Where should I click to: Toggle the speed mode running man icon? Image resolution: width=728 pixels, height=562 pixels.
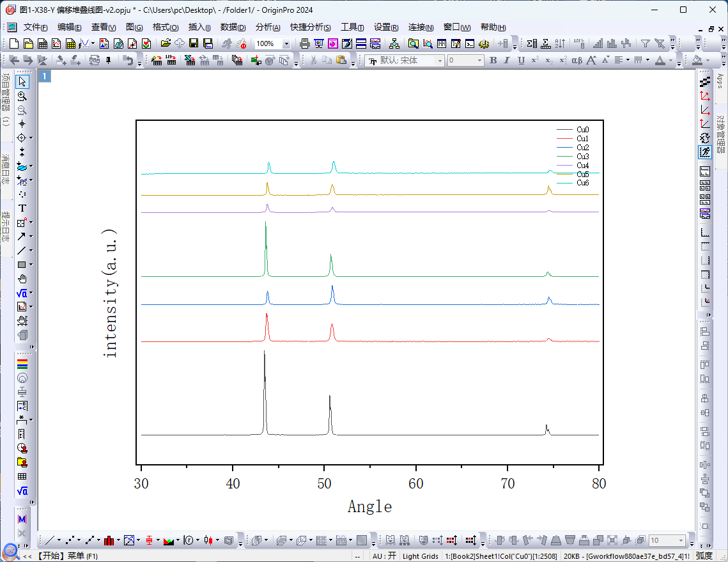pyautogui.click(x=705, y=152)
